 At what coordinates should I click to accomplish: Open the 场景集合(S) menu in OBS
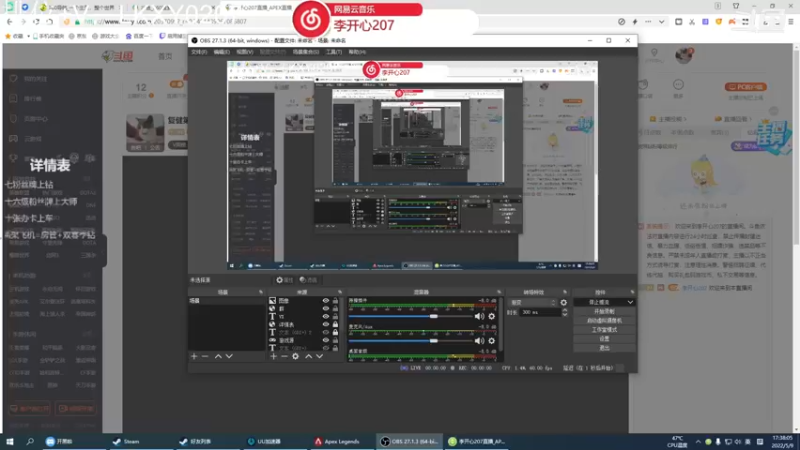coord(306,52)
